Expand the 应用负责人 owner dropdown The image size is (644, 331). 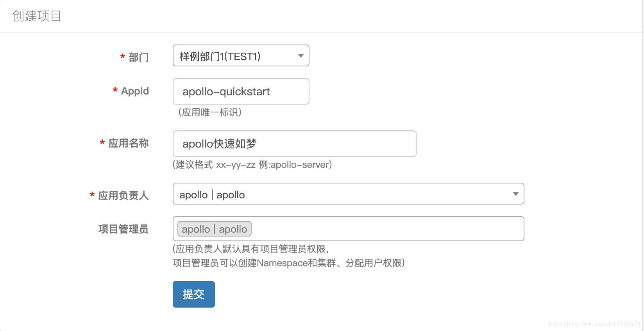tap(348, 194)
